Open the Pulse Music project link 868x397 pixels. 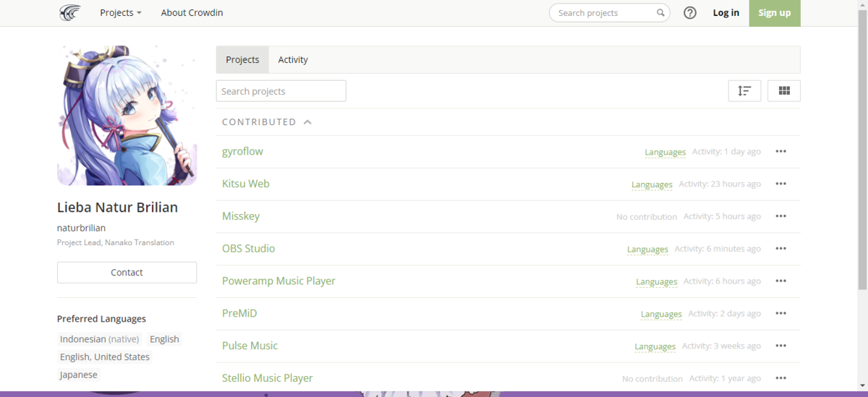pos(250,346)
